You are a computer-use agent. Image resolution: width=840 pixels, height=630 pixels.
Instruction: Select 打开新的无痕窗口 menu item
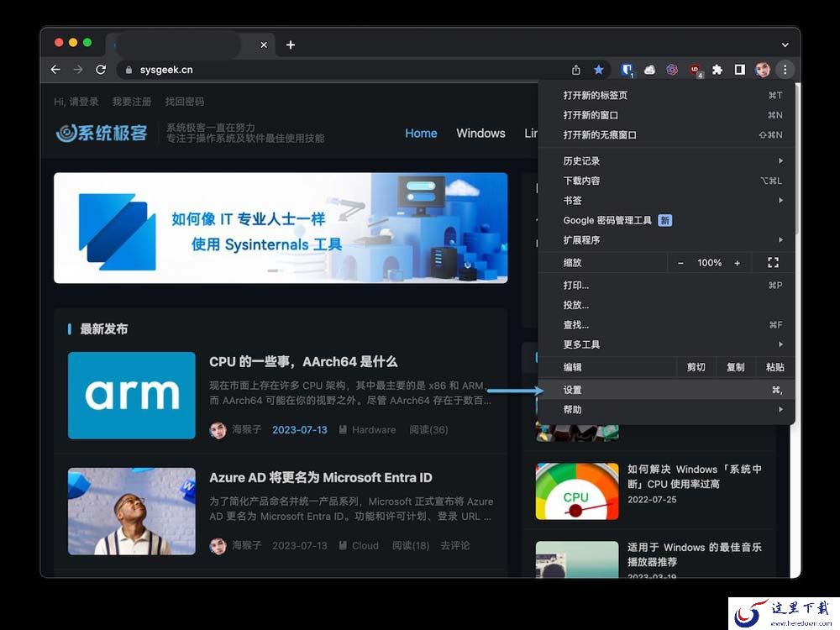(666, 135)
